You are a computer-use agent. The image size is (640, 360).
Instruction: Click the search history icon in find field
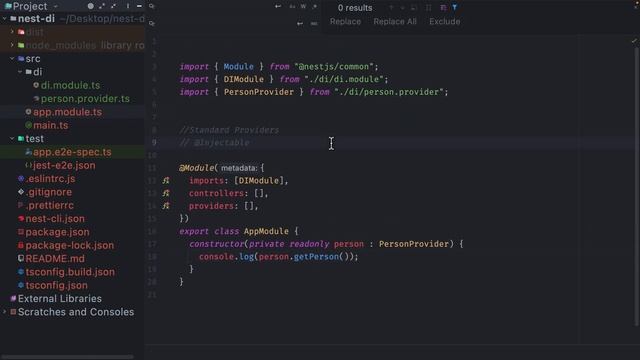pyautogui.click(x=151, y=6)
